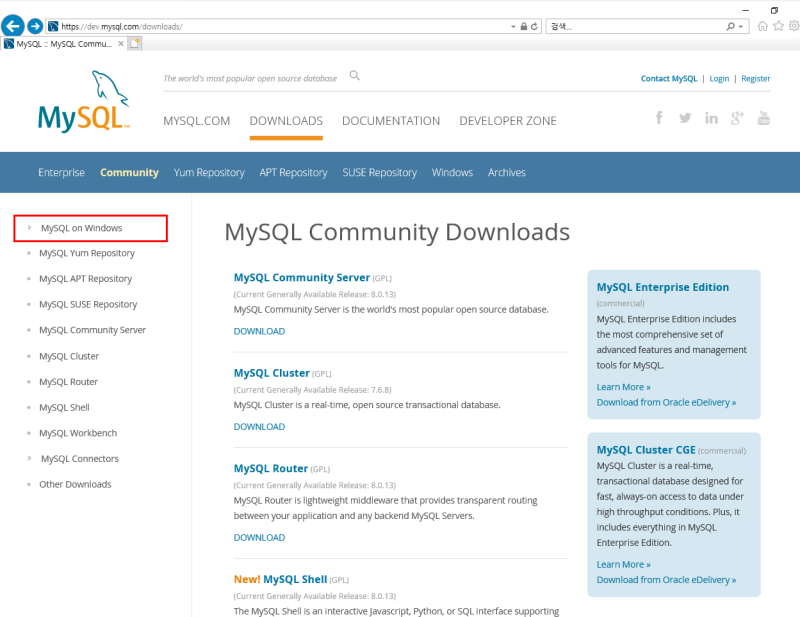The width and height of the screenshot is (800, 617).
Task: Open the DOCUMENTATION menu
Action: [x=390, y=120]
